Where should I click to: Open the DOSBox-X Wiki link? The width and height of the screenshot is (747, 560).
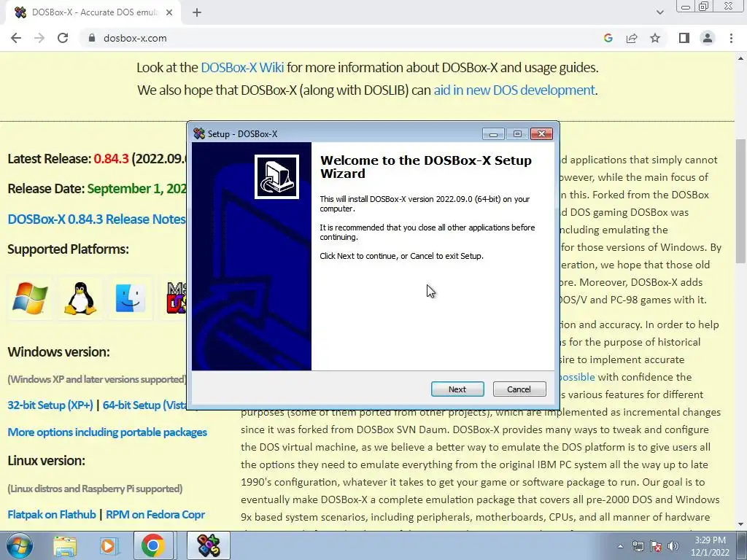tap(242, 68)
